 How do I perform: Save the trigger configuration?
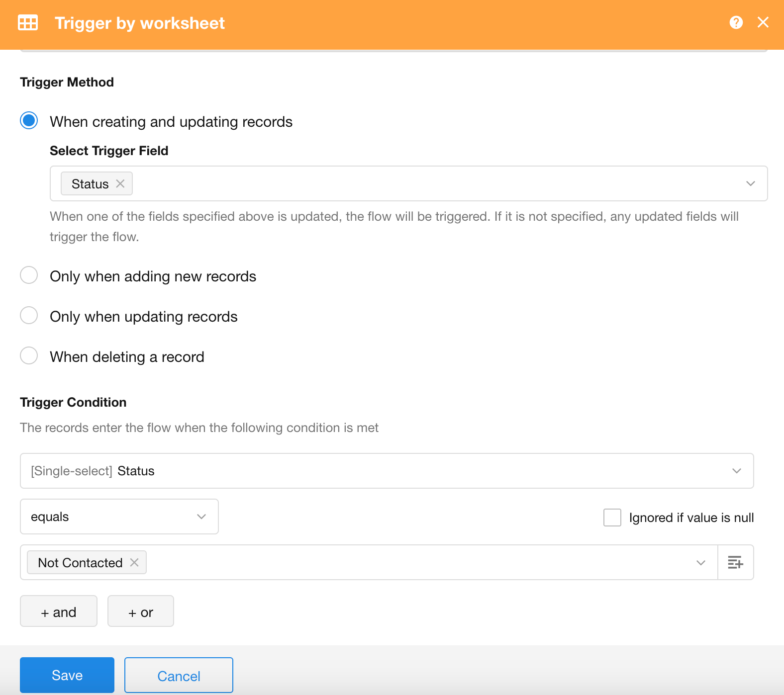pyautogui.click(x=67, y=675)
